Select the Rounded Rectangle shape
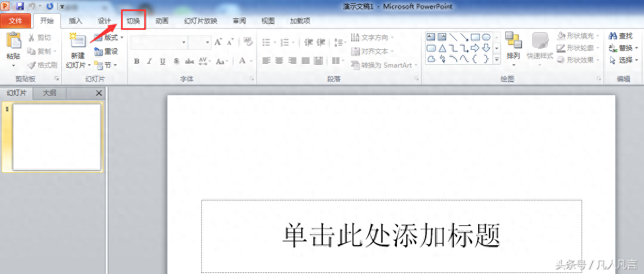This screenshot has width=644, height=274. (x=431, y=48)
